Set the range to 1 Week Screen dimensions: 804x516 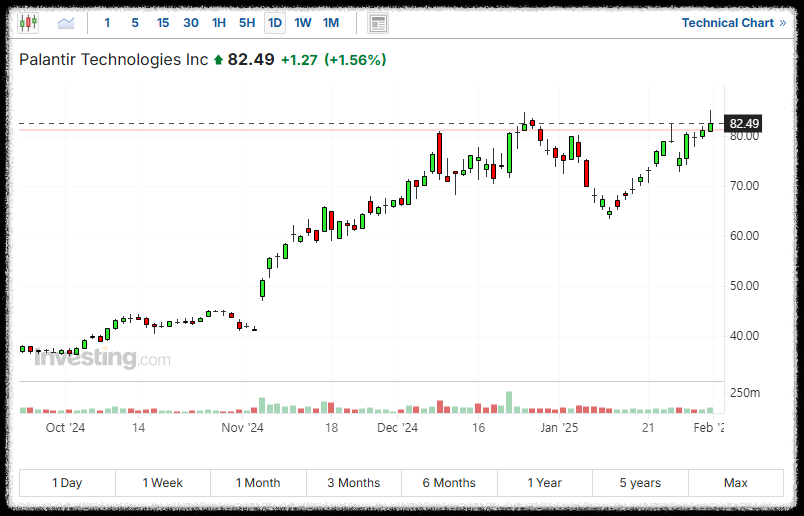(x=163, y=483)
